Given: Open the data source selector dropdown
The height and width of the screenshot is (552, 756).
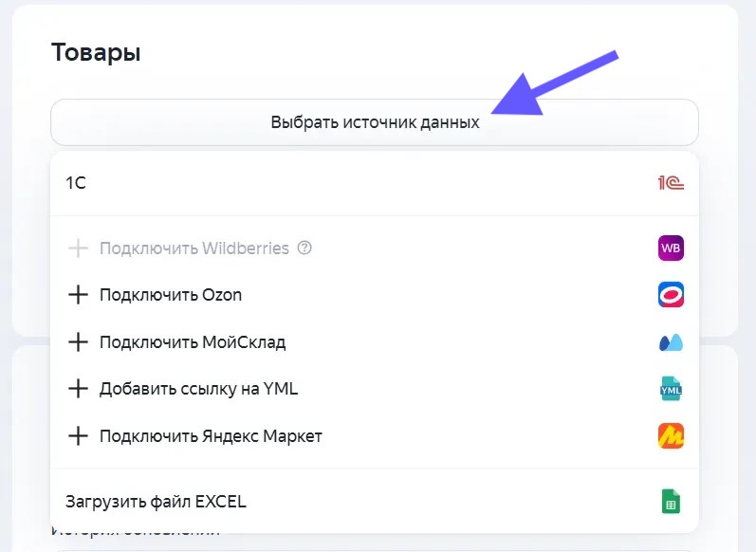Looking at the screenshot, I should pyautogui.click(x=375, y=122).
